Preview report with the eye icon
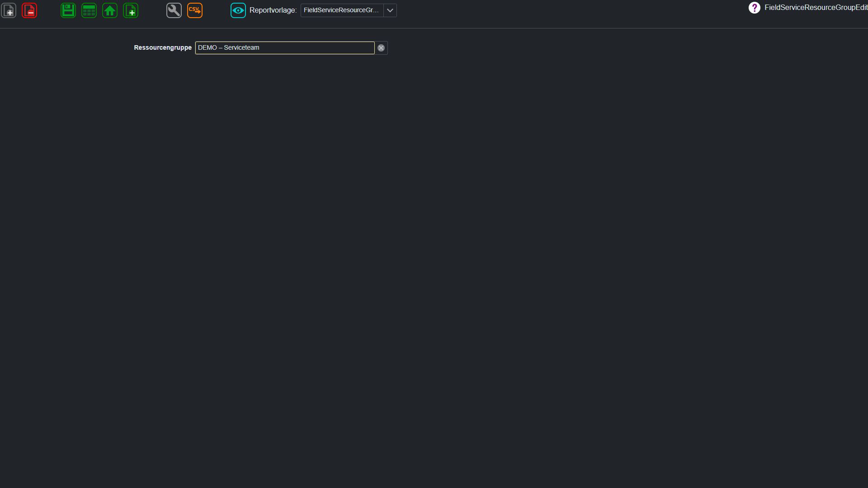868x488 pixels. click(x=238, y=10)
